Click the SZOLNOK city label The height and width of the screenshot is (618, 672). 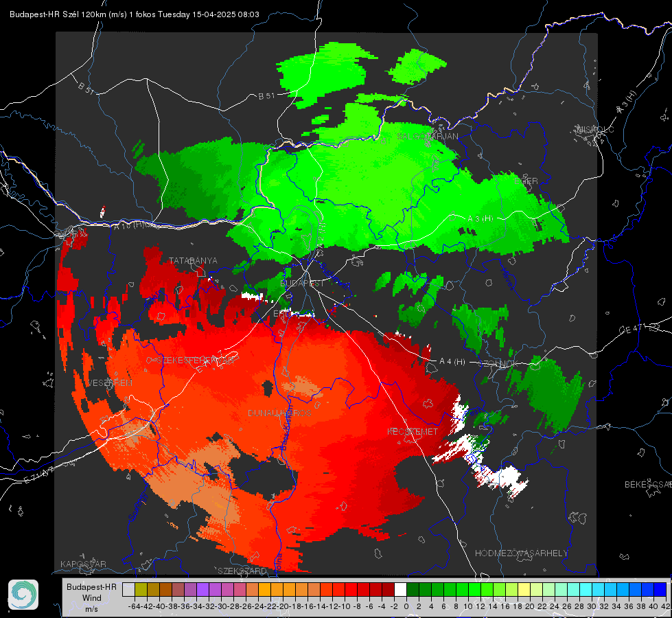click(498, 363)
